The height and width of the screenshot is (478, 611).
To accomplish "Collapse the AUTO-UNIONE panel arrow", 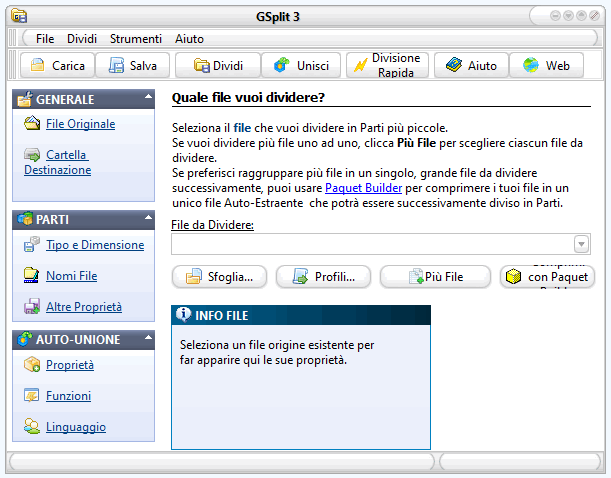I will (x=148, y=337).
